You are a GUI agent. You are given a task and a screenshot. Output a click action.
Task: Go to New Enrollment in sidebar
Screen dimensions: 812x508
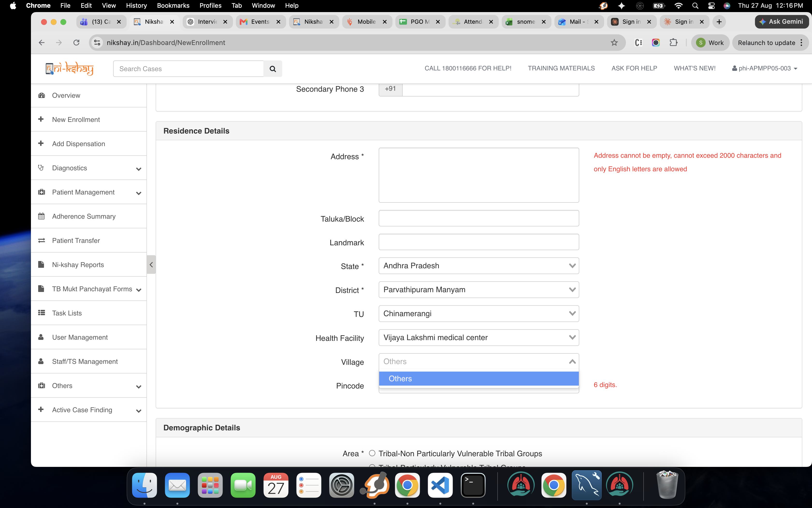click(89, 120)
